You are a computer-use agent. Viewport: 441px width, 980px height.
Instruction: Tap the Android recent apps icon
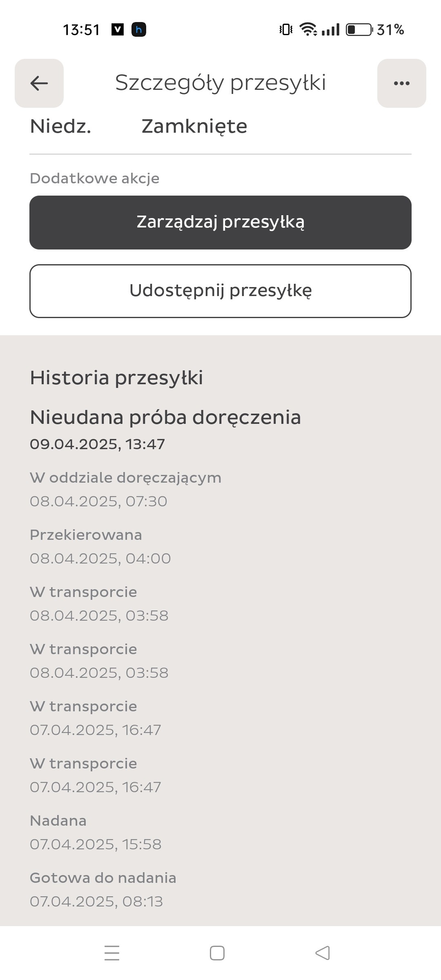(112, 953)
